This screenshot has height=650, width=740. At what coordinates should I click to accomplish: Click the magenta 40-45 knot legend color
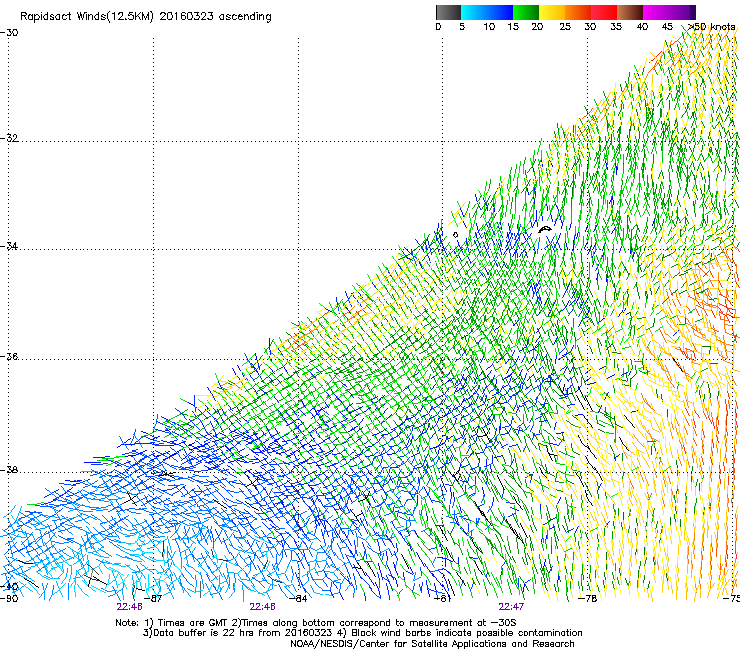click(656, 12)
